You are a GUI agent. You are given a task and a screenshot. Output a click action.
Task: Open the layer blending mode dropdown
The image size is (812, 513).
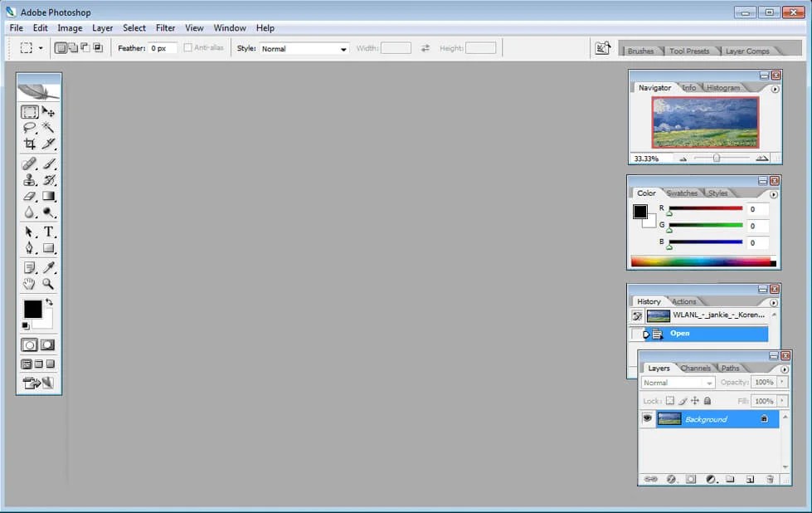tap(676, 383)
